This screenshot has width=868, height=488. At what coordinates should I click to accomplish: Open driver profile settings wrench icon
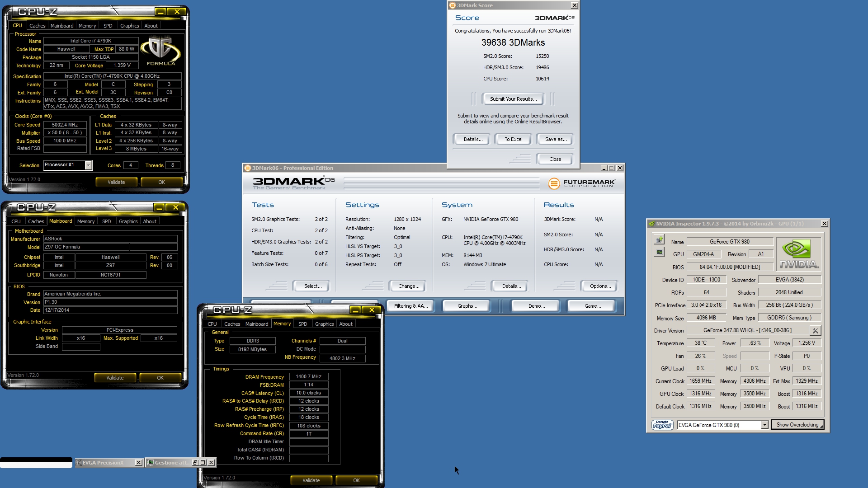[x=815, y=331]
